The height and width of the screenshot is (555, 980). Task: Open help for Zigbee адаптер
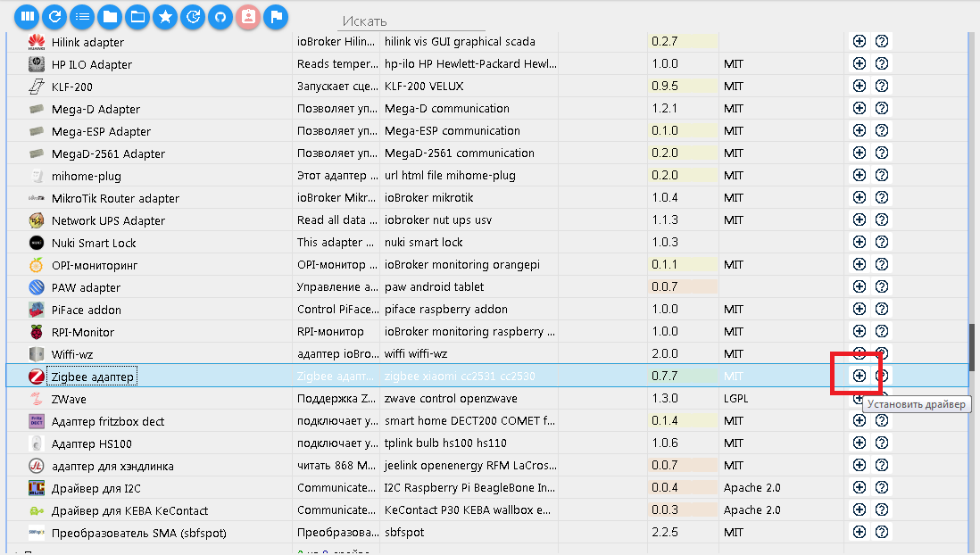pos(882,376)
